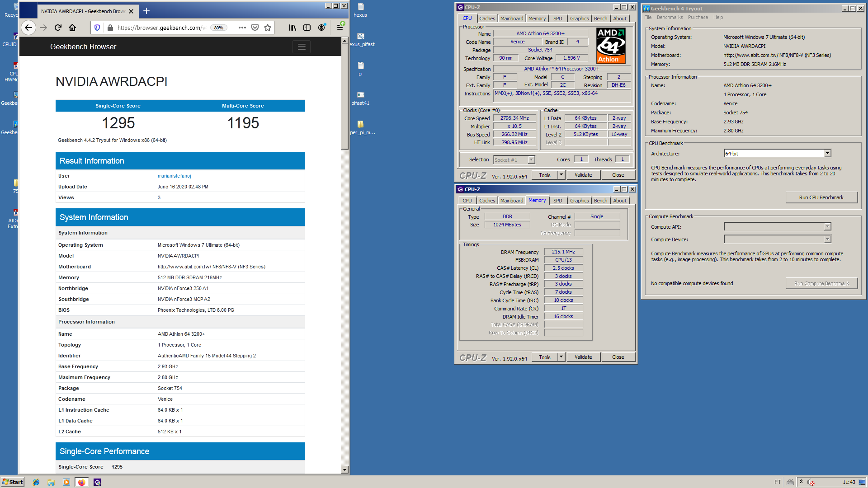Viewport: 868px width, 488px height.
Task: Open Windows Explorer from taskbar
Action: point(51,482)
